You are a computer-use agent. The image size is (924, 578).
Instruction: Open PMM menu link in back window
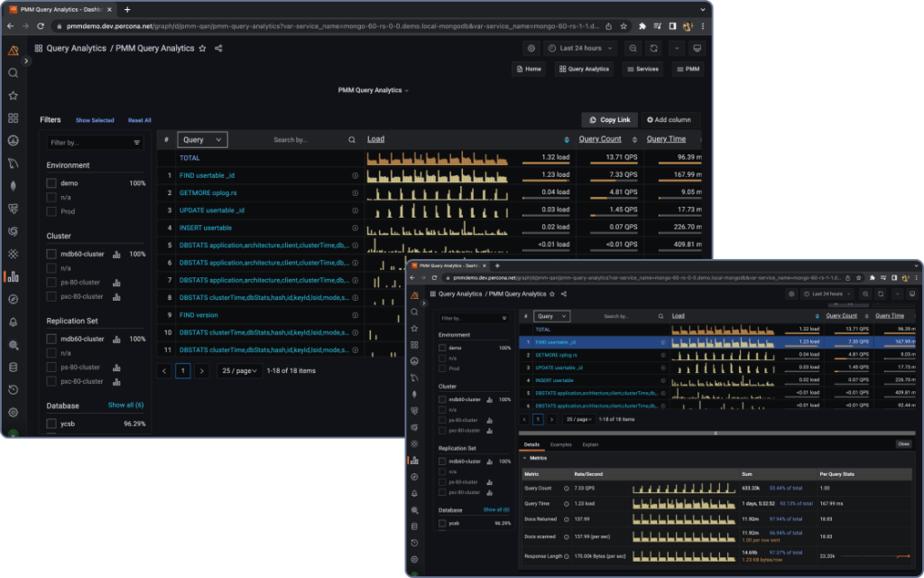tap(688, 69)
